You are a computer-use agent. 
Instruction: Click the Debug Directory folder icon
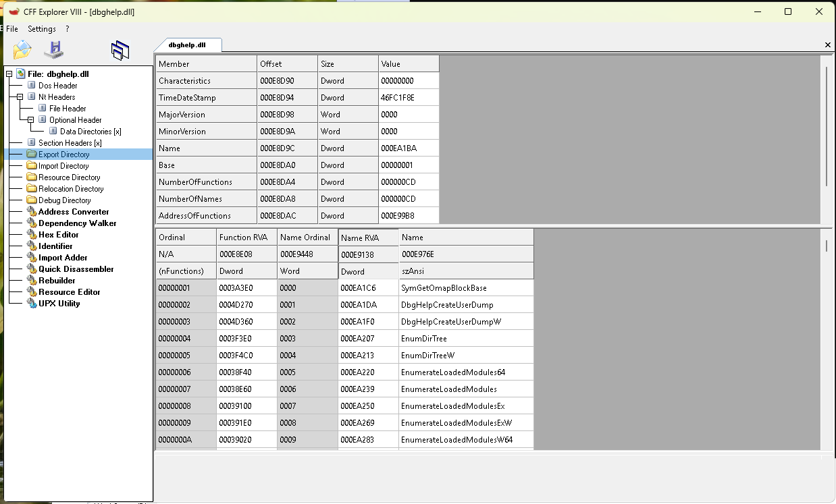click(x=32, y=200)
